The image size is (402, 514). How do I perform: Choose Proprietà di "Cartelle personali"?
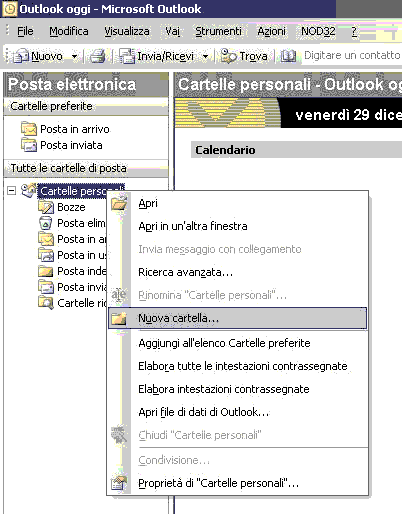click(x=238, y=483)
